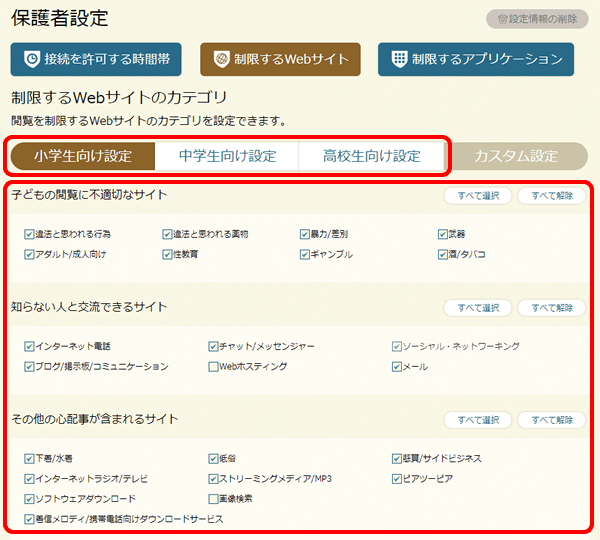Image resolution: width=600 pixels, height=540 pixels.
Task: Enable the Webホスティング checkbox
Action: coord(213,367)
